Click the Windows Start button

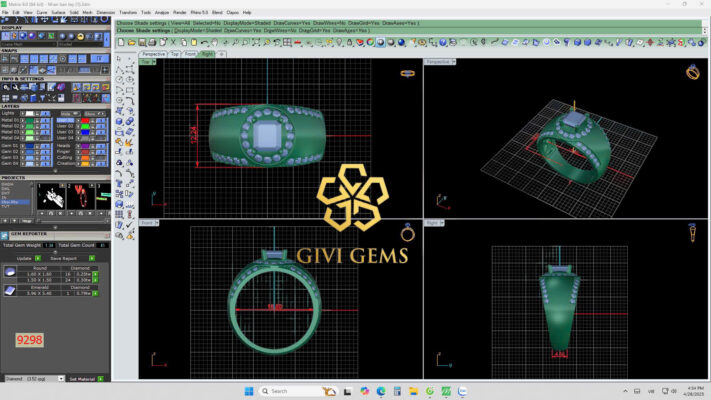249,391
